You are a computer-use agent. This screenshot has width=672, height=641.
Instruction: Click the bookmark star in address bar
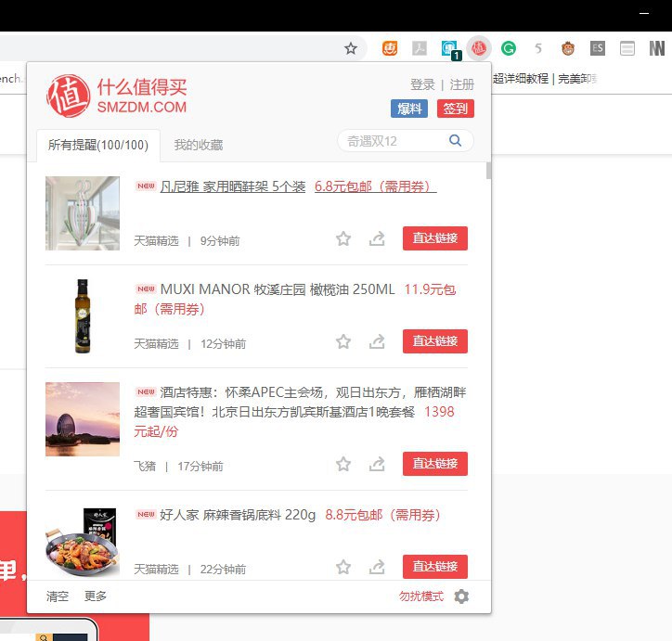[x=351, y=48]
